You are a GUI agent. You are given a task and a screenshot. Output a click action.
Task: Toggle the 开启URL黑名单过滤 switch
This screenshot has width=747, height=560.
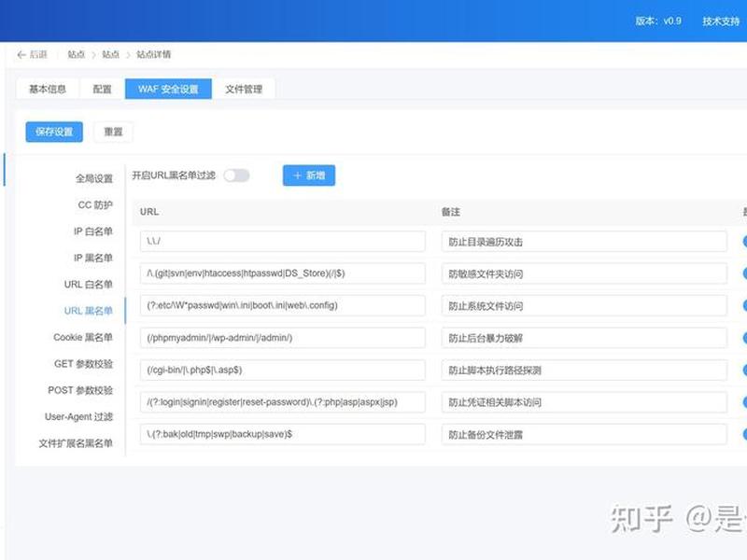237,175
